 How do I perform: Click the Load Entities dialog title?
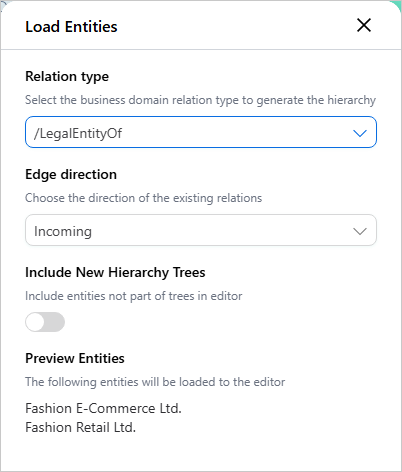coord(71,27)
